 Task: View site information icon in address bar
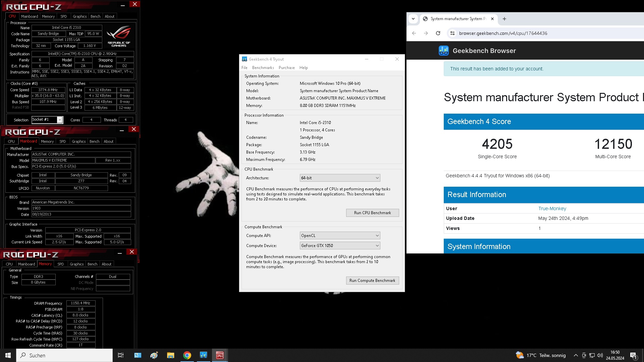pyautogui.click(x=452, y=33)
